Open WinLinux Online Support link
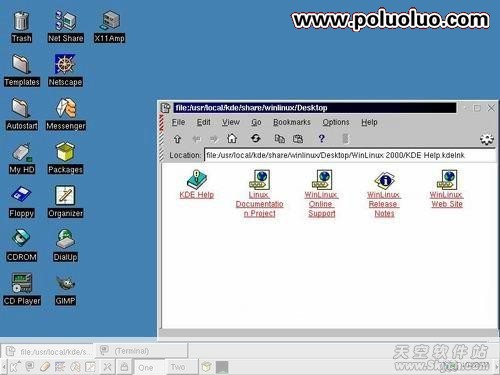This screenshot has height=375, width=500. [x=322, y=194]
